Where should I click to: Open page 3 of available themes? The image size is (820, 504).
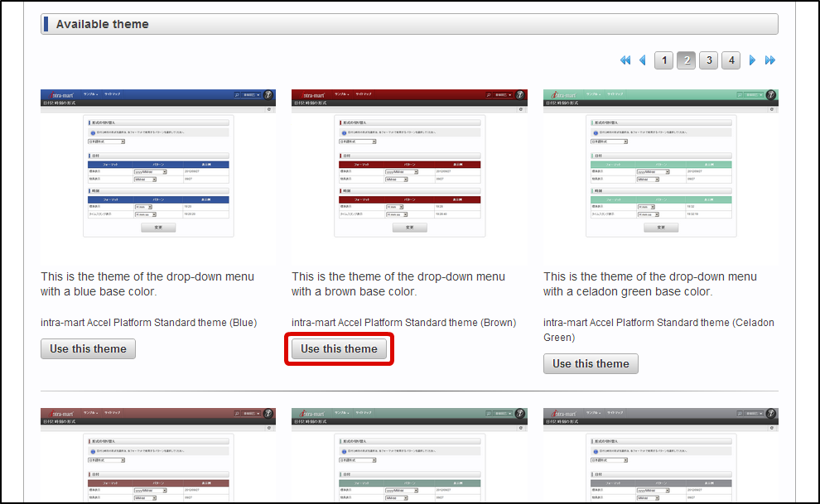click(709, 60)
